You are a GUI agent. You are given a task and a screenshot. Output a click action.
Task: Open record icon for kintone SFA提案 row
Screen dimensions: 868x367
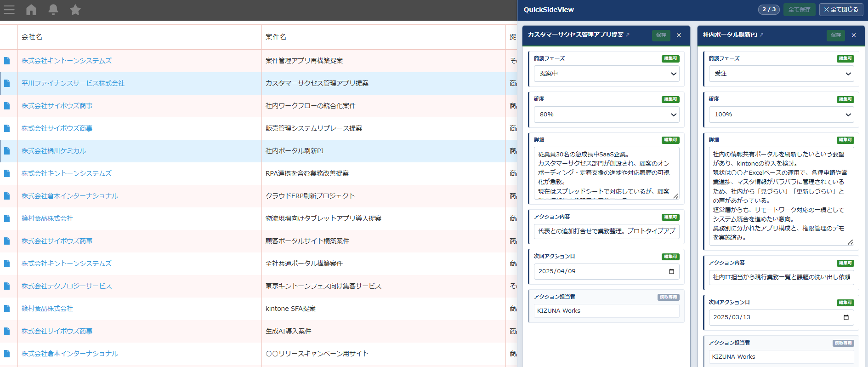[7, 309]
